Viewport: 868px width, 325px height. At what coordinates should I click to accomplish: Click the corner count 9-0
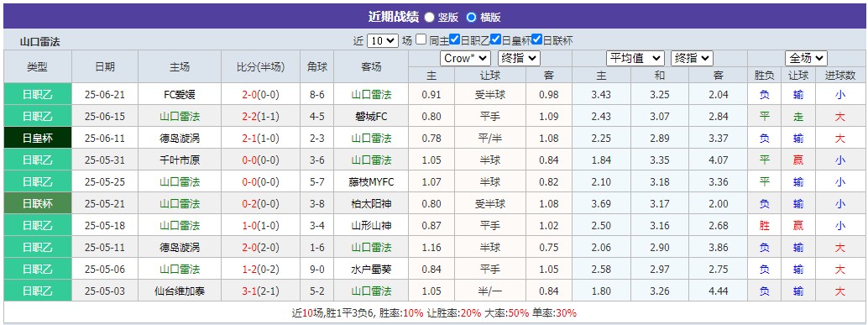point(317,269)
